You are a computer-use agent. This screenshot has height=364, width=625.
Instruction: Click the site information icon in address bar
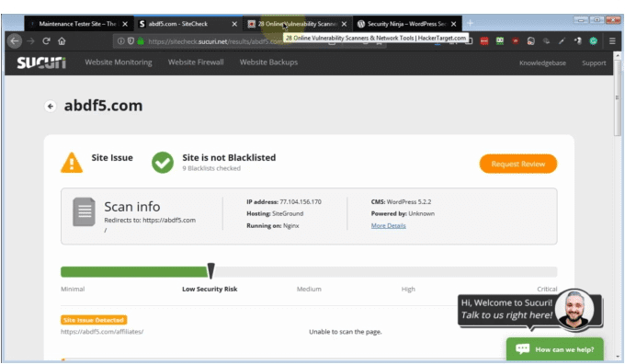coord(120,41)
